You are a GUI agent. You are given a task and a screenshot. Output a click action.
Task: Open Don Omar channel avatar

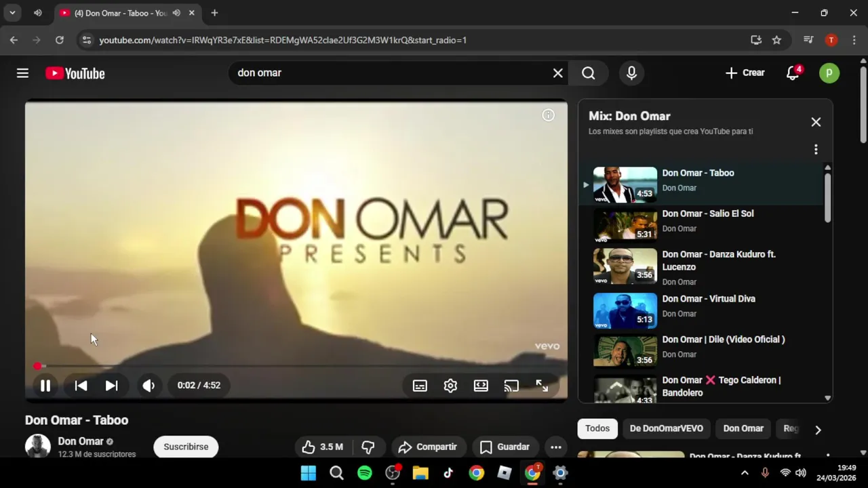pyautogui.click(x=38, y=447)
